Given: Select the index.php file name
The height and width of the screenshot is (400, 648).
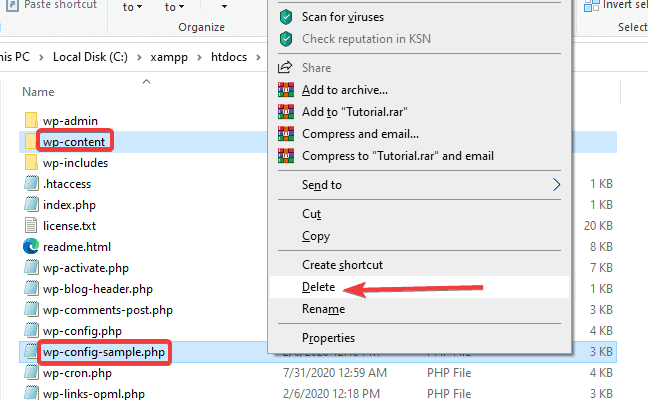Looking at the screenshot, I should [x=69, y=205].
